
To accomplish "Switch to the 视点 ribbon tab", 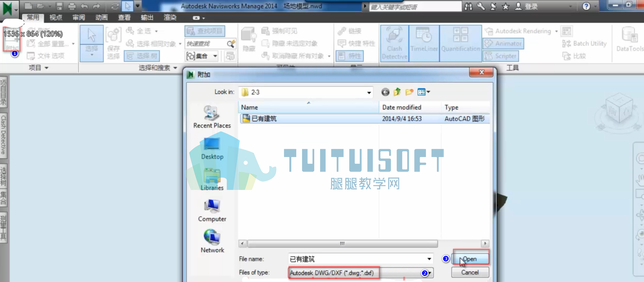I will coord(56,17).
